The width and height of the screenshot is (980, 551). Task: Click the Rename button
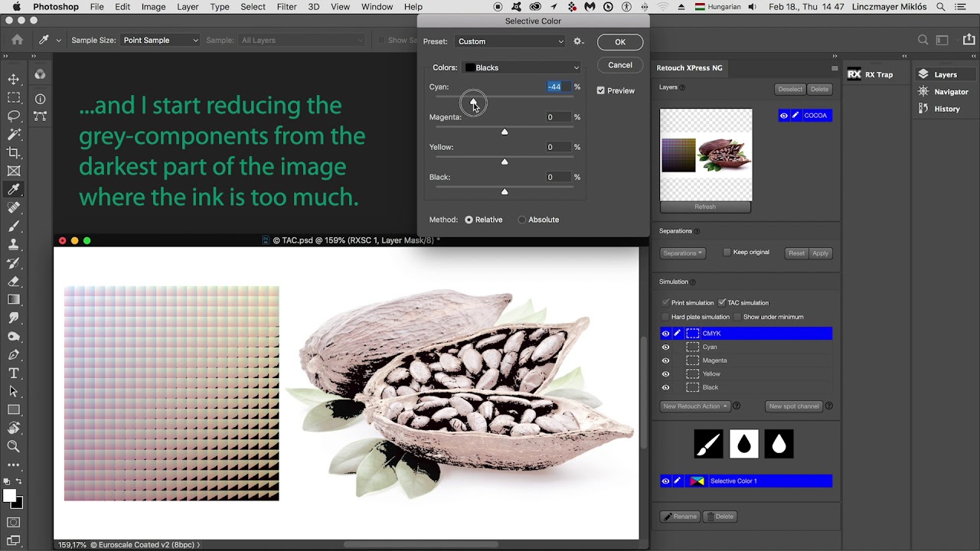pos(680,517)
